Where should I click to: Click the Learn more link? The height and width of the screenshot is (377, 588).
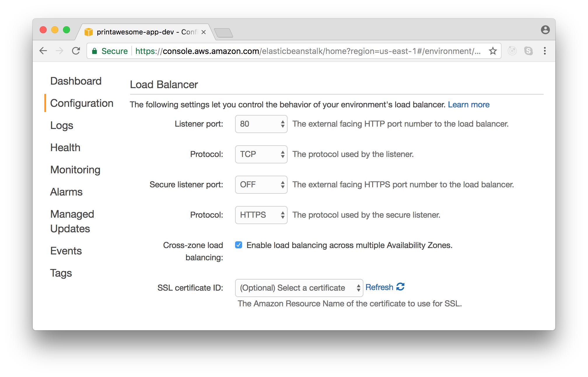click(x=468, y=104)
